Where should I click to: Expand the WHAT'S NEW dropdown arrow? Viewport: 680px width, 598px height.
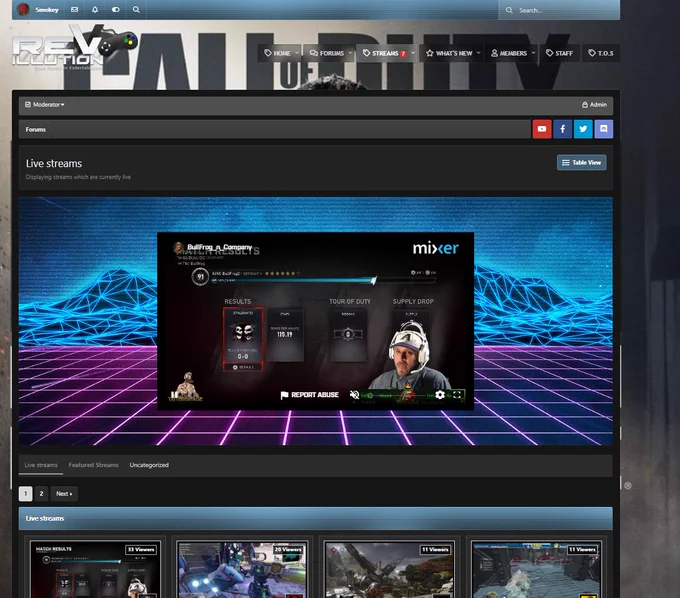pos(478,53)
